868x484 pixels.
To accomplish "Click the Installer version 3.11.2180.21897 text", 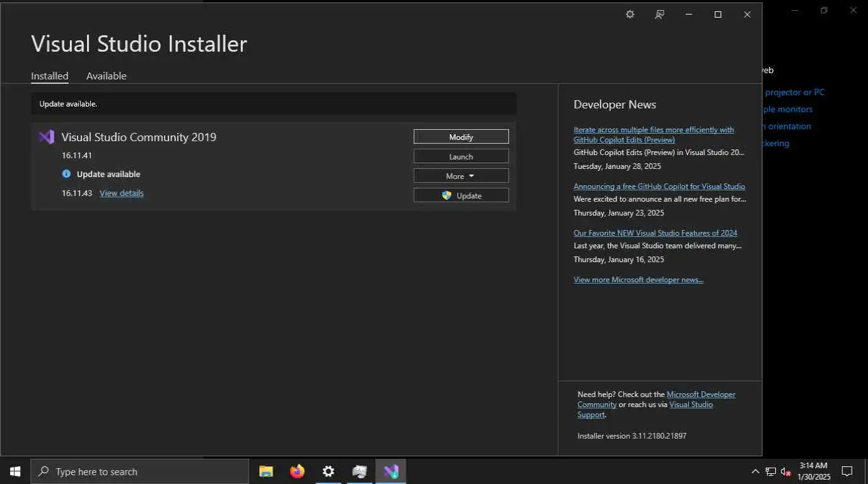I will coord(632,435).
